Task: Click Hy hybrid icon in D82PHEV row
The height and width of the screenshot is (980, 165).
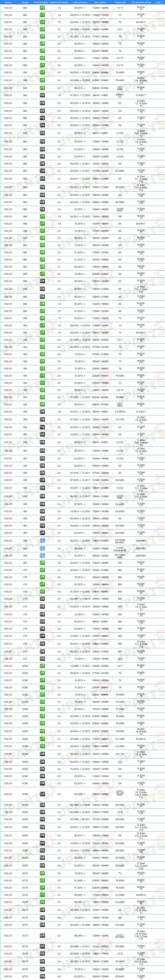Action: pos(42,541)
